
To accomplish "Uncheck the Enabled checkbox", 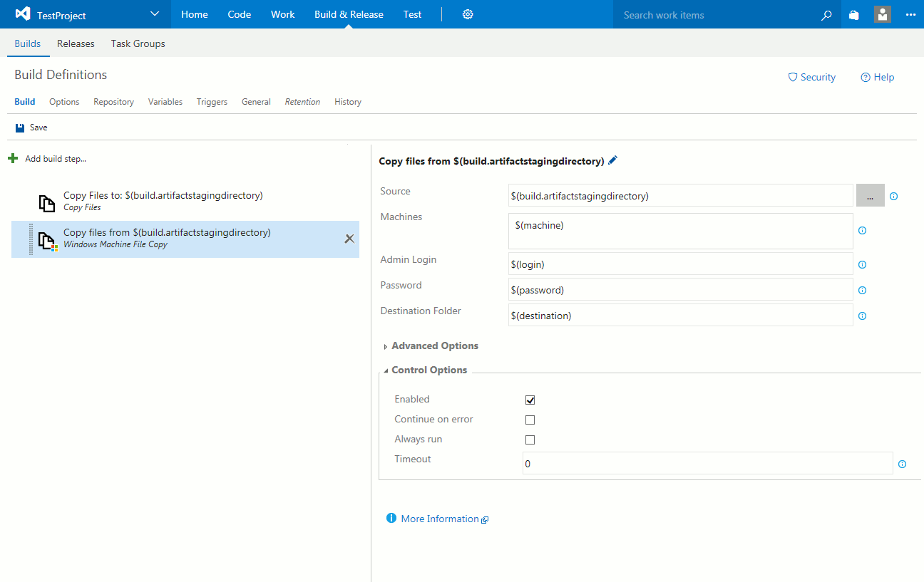I will point(530,400).
